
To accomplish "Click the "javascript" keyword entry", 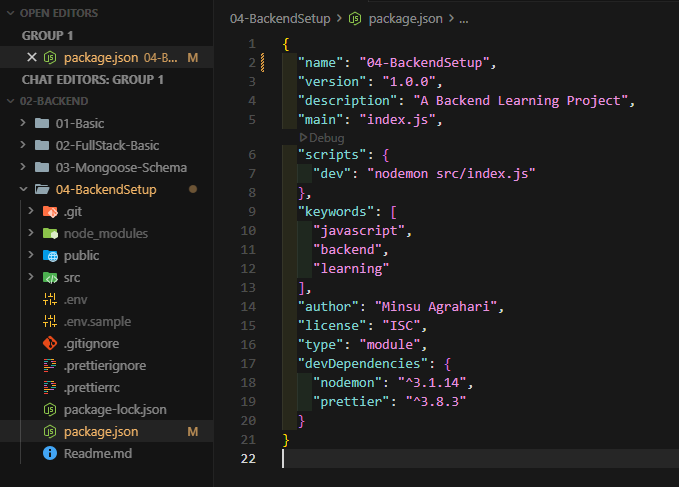I will tap(359, 231).
